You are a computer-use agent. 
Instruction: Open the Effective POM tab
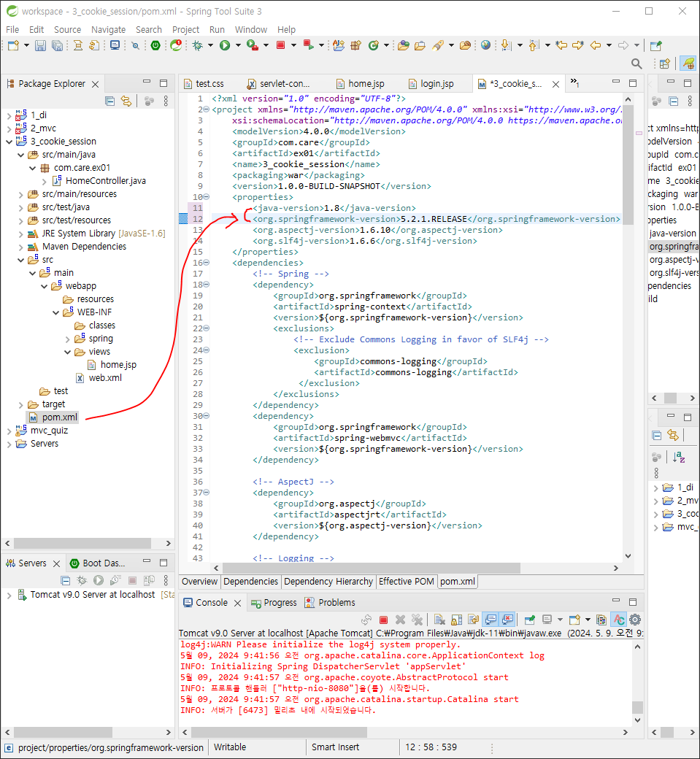click(x=406, y=582)
